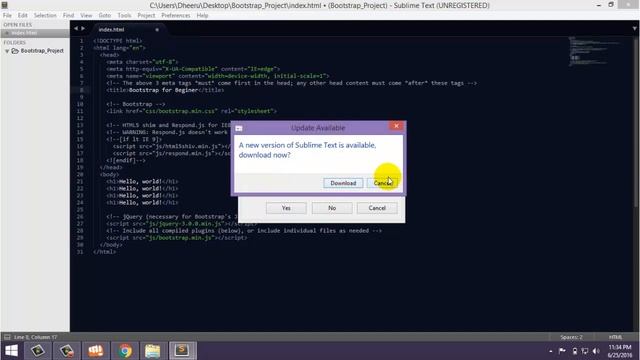
Task: Open the tab list dropdown arrow
Action: [x=634, y=29]
